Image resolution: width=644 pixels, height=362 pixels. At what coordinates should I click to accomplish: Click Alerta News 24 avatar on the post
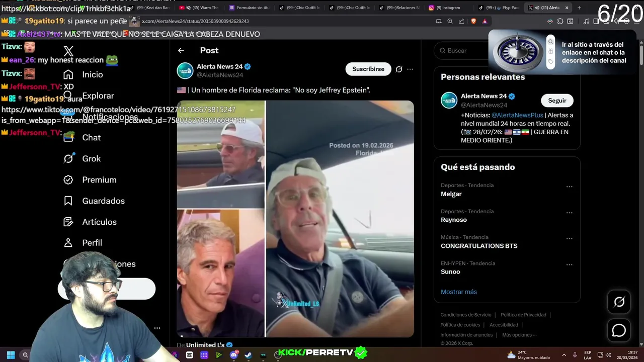[185, 70]
